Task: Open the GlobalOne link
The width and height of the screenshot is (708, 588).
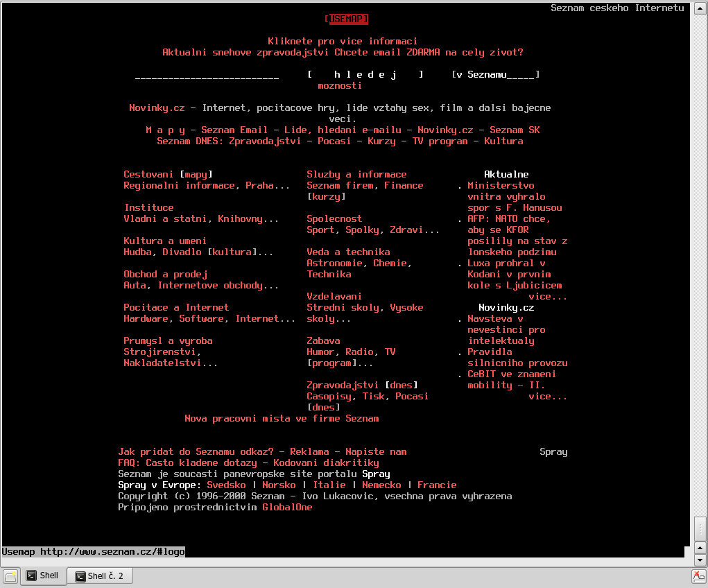Action: 287,507
